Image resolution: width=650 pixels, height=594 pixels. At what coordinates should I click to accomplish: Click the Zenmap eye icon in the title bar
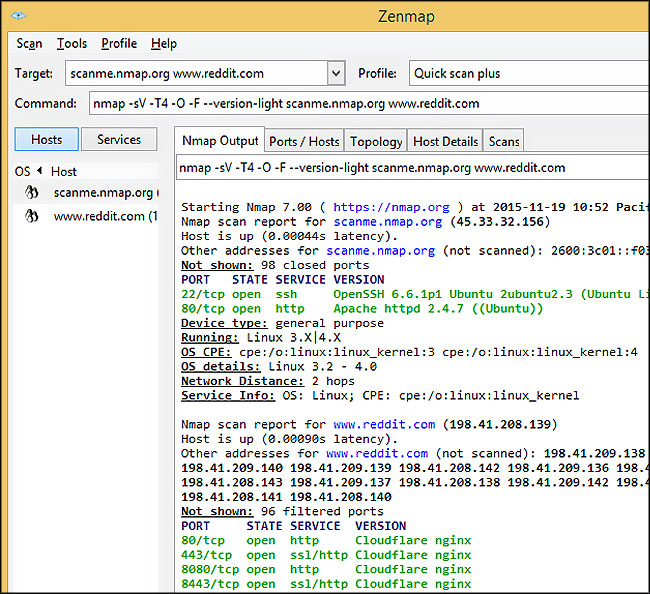(x=19, y=16)
